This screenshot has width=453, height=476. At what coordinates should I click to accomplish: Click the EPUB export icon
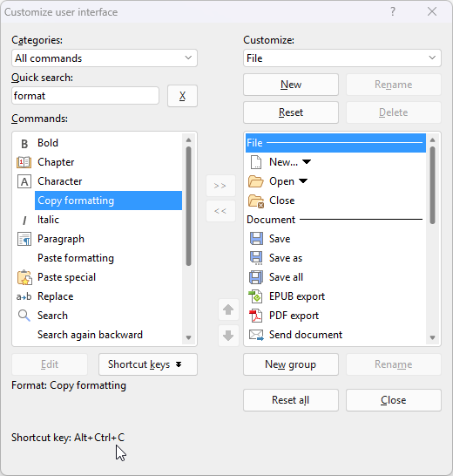click(255, 296)
